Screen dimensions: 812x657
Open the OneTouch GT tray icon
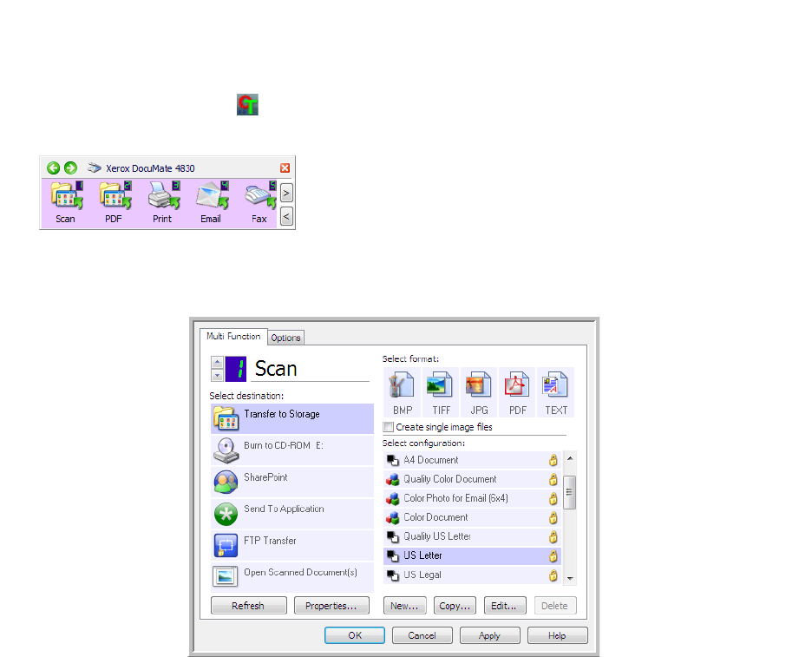247,105
